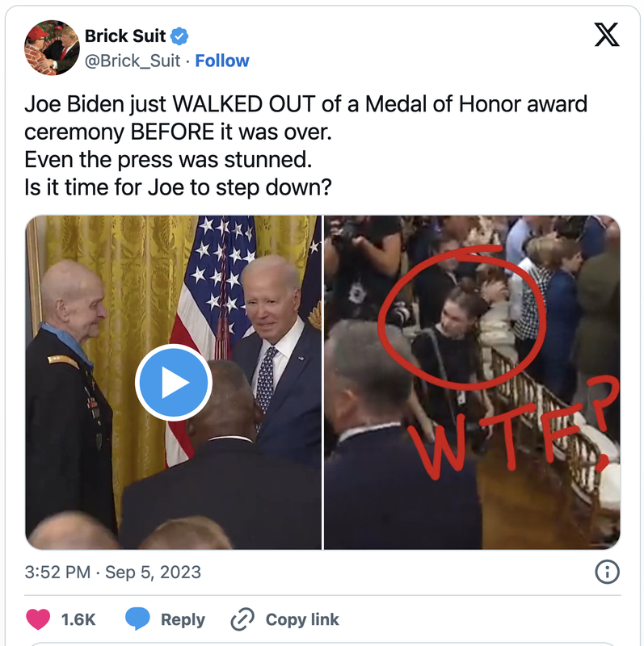The image size is (644, 646).
Task: Click the chain link icon
Action: pos(242,619)
